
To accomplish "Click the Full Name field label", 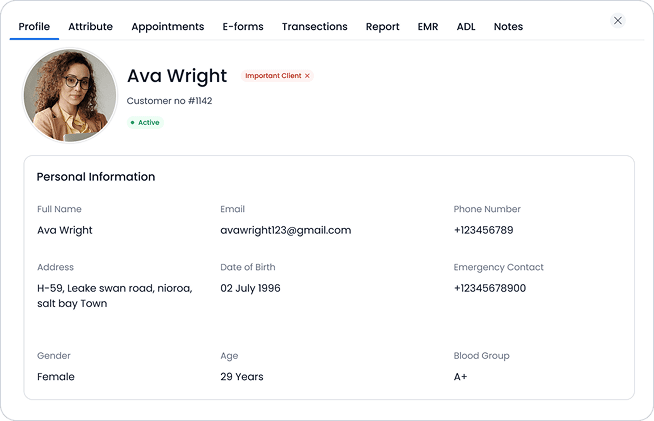I will (x=59, y=209).
